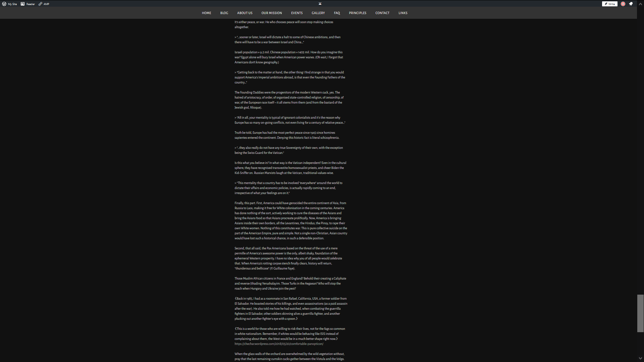
Task: Go to the BLOG page
Action: (x=224, y=13)
